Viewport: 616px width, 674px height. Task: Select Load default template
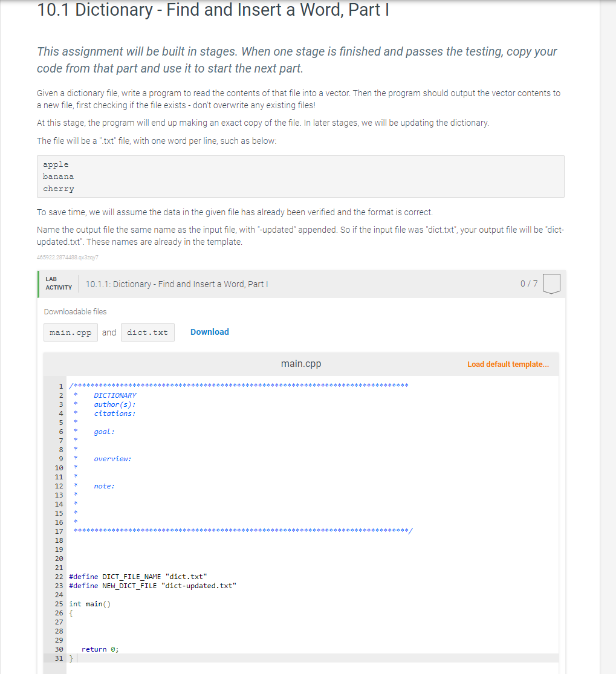click(505, 364)
